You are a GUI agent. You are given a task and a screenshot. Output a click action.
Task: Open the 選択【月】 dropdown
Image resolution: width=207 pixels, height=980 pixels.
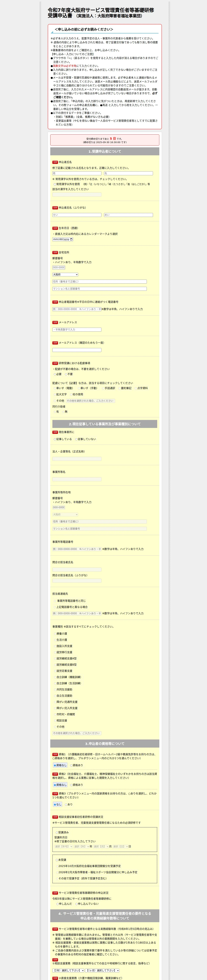click(x=101, y=846)
